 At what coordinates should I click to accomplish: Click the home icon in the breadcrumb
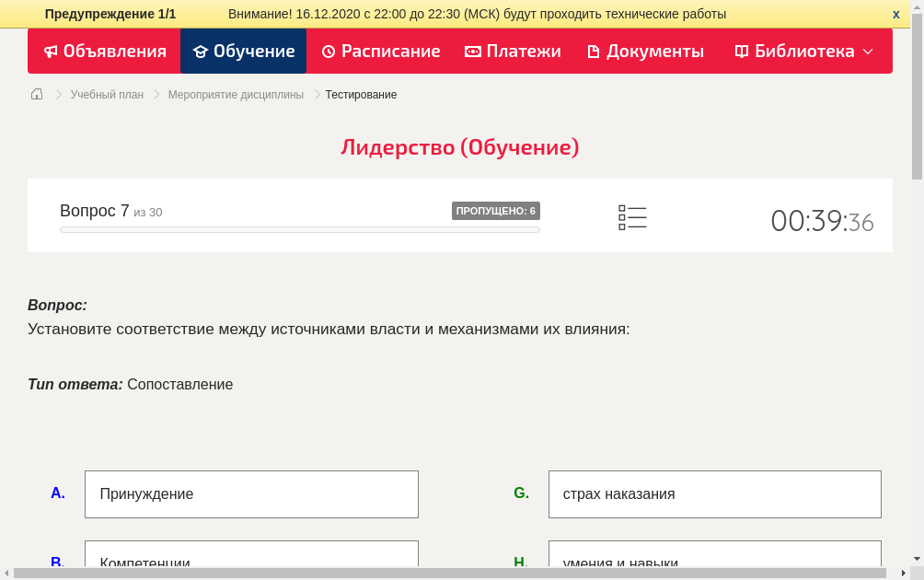(36, 93)
